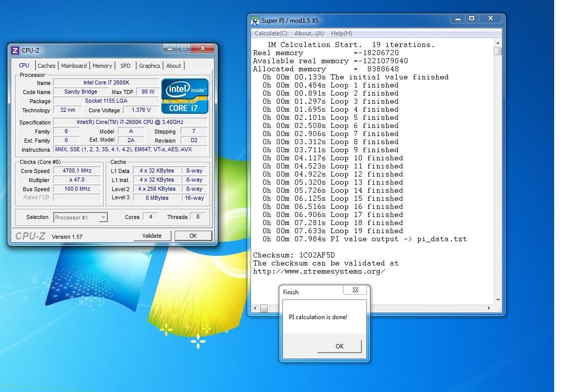Click the Ext. Model value 2A
The height and width of the screenshot is (392, 583).
coord(131,140)
